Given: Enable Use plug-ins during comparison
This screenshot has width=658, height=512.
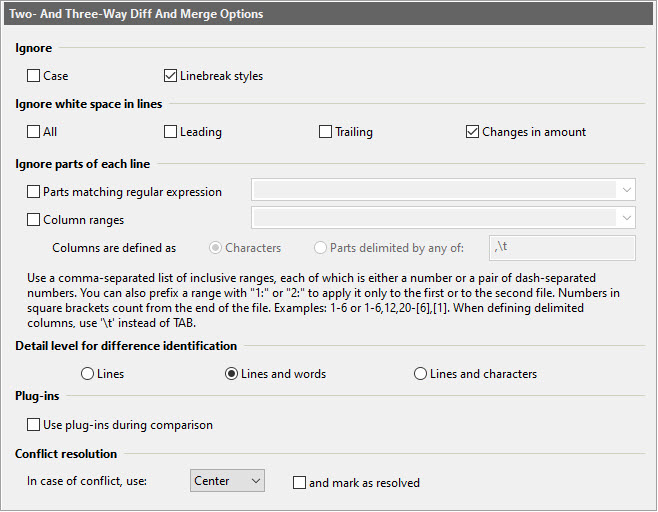Looking at the screenshot, I should (x=35, y=425).
